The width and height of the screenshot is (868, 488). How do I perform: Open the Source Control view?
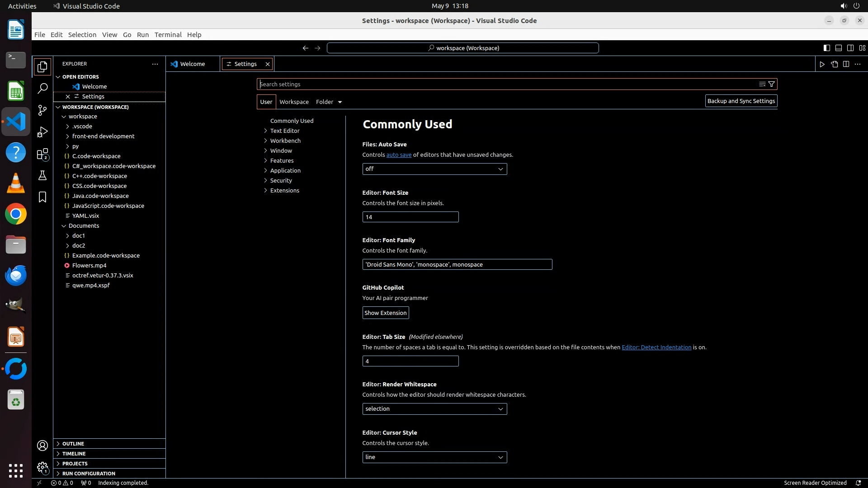(x=42, y=110)
